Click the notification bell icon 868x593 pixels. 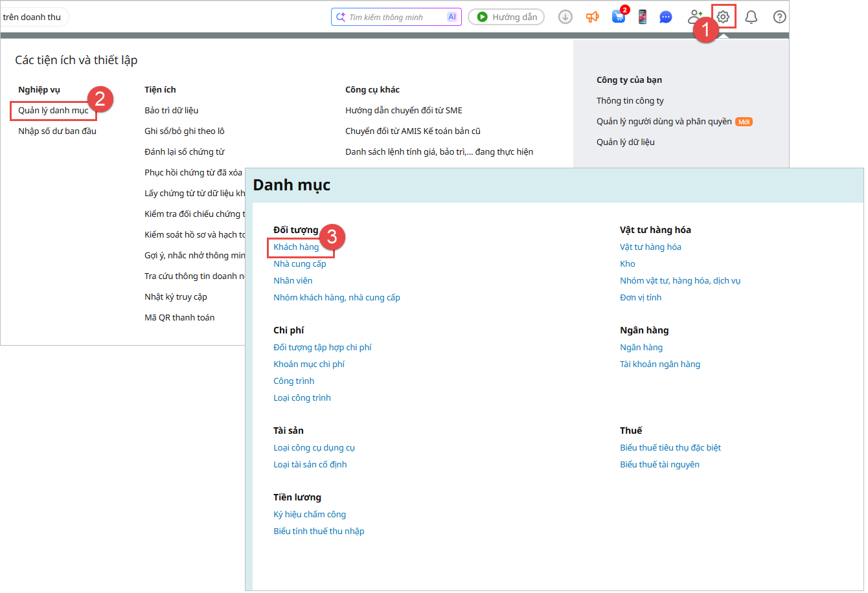tap(751, 17)
